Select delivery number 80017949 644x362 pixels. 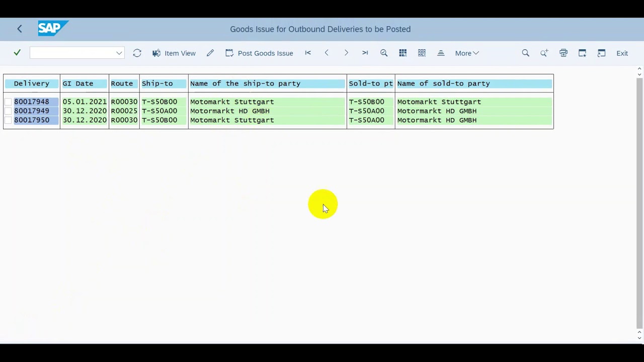(x=32, y=111)
